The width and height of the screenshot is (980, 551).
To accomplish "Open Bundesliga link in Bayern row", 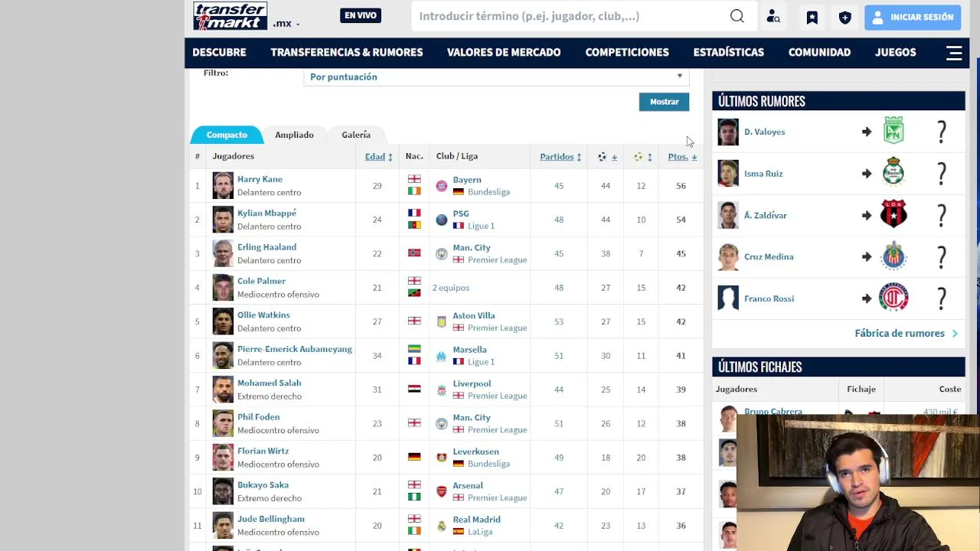I will pyautogui.click(x=488, y=192).
